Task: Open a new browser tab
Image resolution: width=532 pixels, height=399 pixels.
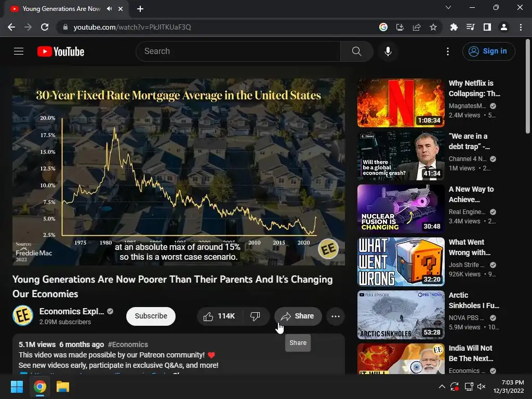Action: [x=140, y=9]
